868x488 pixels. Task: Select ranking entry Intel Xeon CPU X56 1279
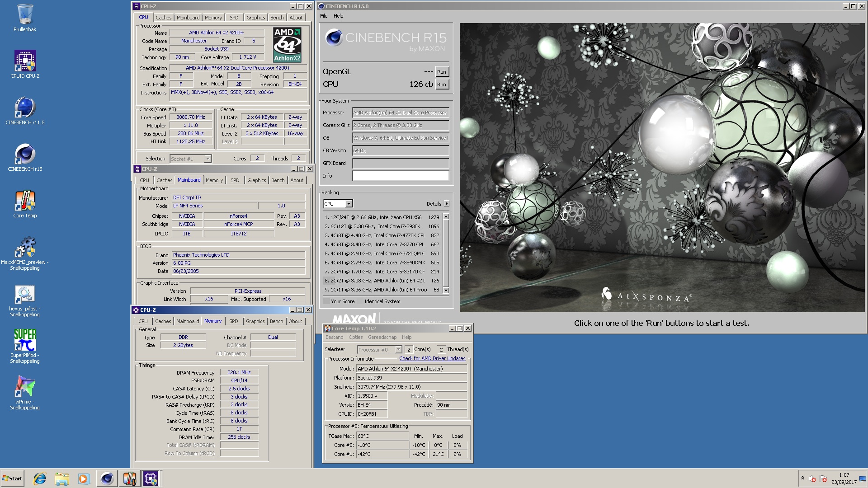click(382, 217)
